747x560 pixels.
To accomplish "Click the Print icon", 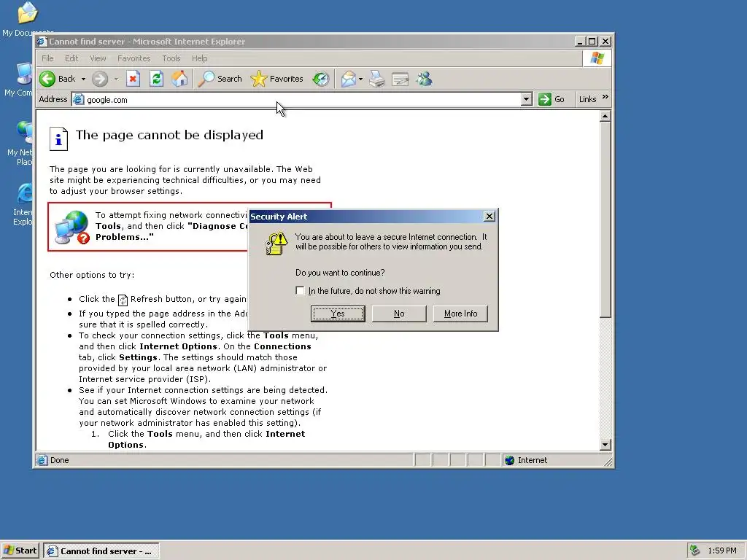I will (377, 79).
